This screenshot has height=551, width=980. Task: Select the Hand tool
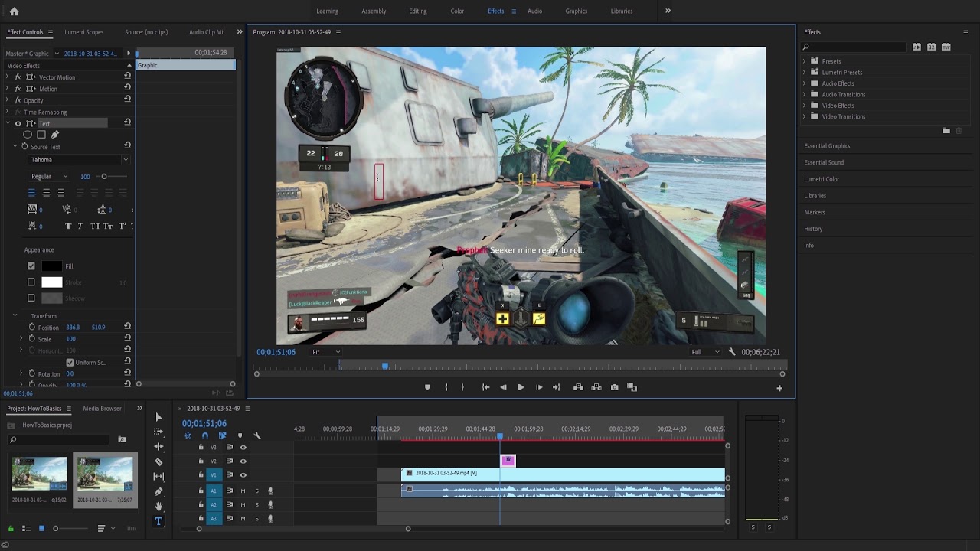point(158,506)
